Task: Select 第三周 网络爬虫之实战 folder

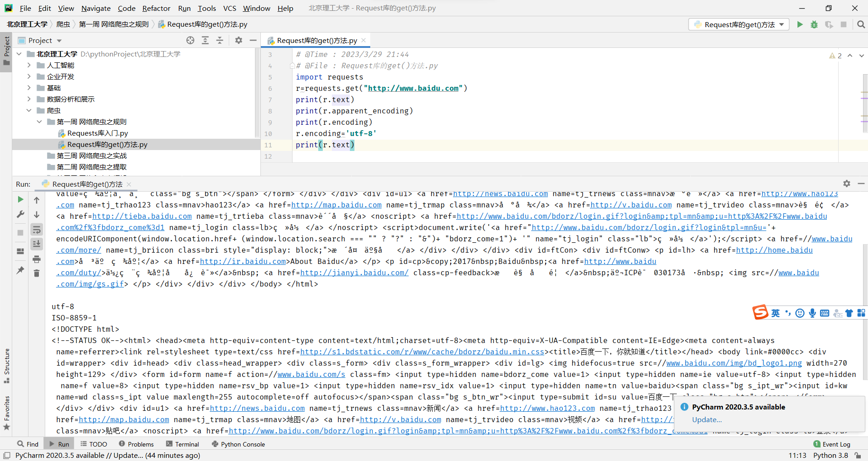Action: 91,155
